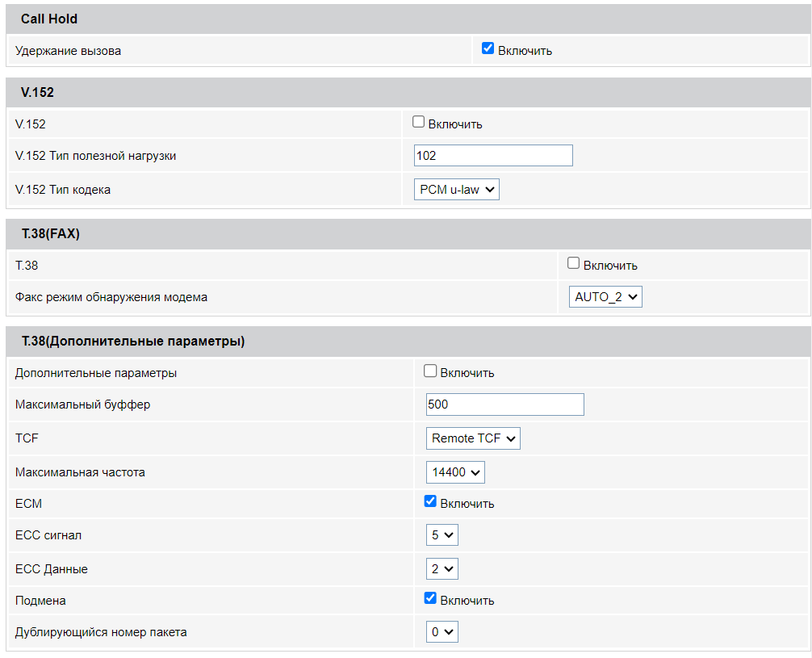
Task: Open V.152 Тип кодека dropdown
Action: tap(457, 190)
